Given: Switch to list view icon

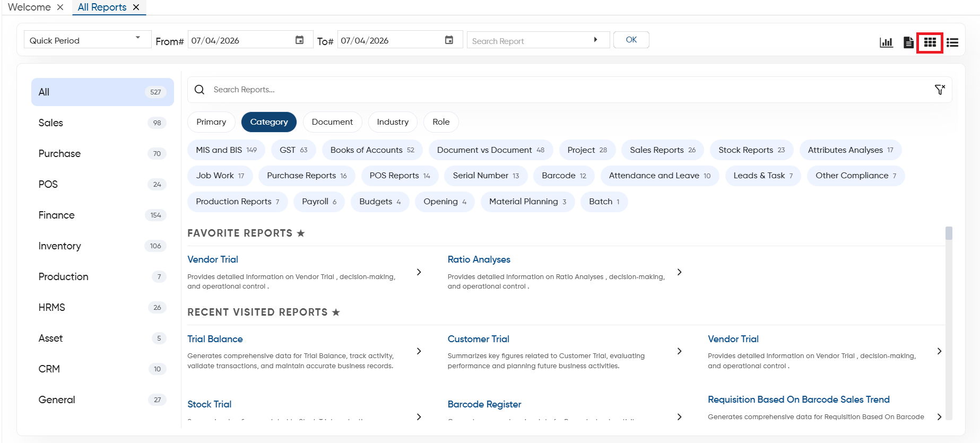Looking at the screenshot, I should point(952,42).
